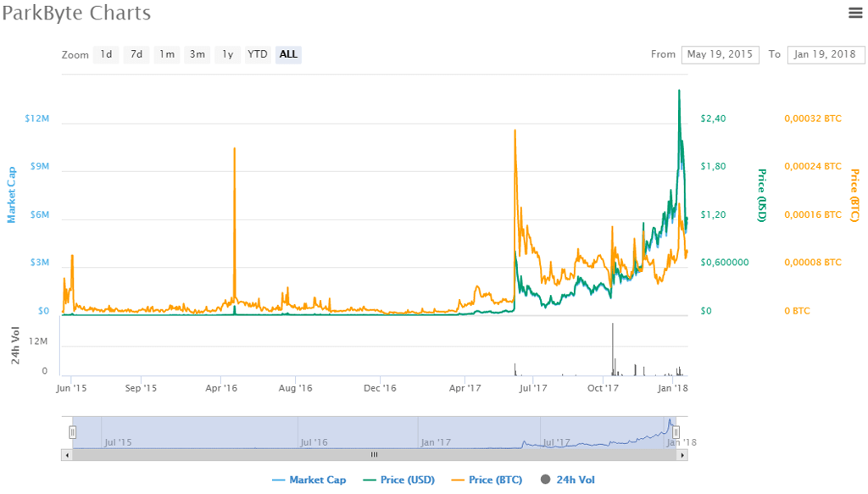Click the navigator scrollbar left arrow

click(x=67, y=455)
